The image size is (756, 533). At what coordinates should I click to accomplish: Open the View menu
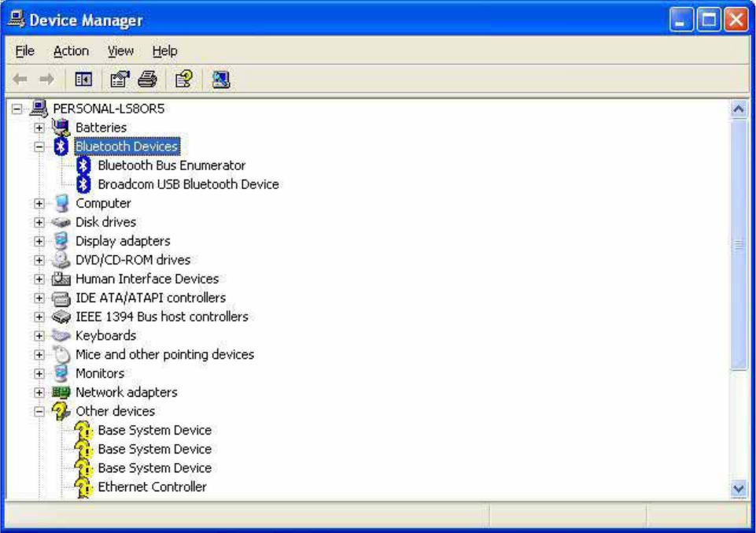120,50
